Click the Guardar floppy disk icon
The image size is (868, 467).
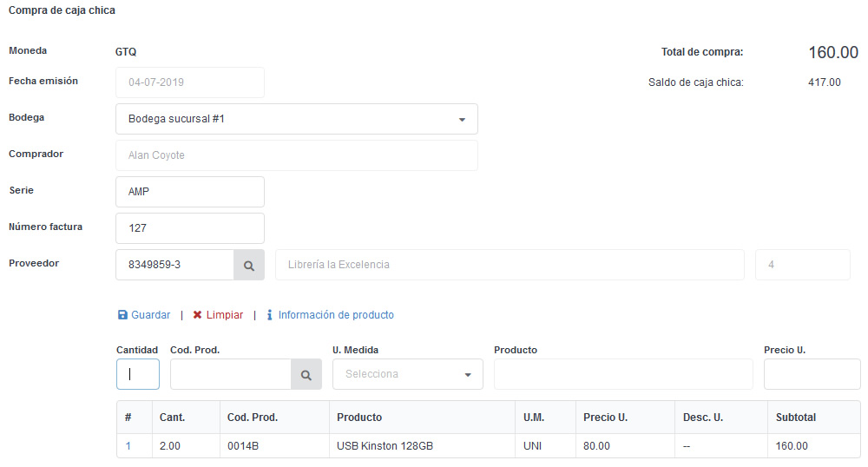pos(122,315)
